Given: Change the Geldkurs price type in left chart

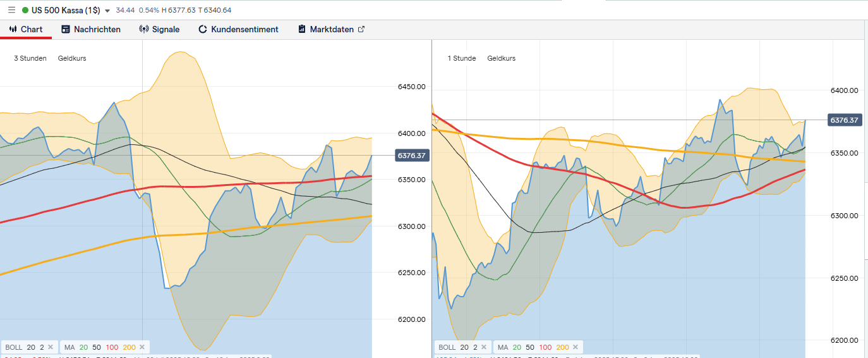Looking at the screenshot, I should (72, 58).
